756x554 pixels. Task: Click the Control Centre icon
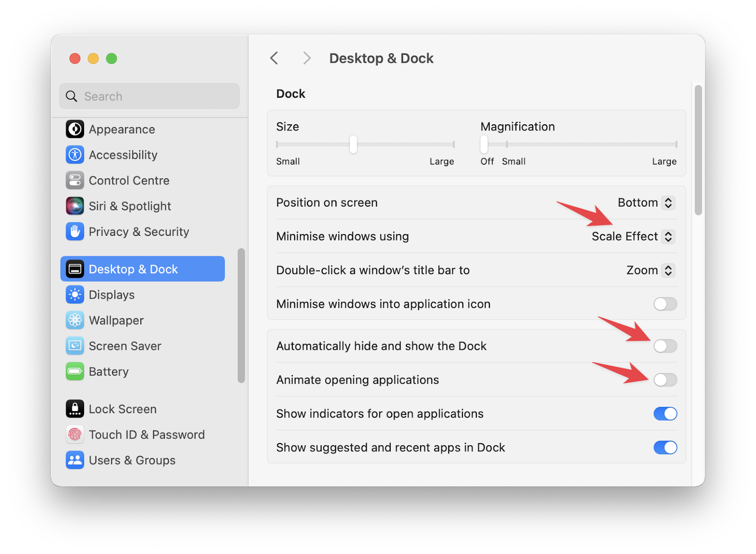pyautogui.click(x=75, y=180)
